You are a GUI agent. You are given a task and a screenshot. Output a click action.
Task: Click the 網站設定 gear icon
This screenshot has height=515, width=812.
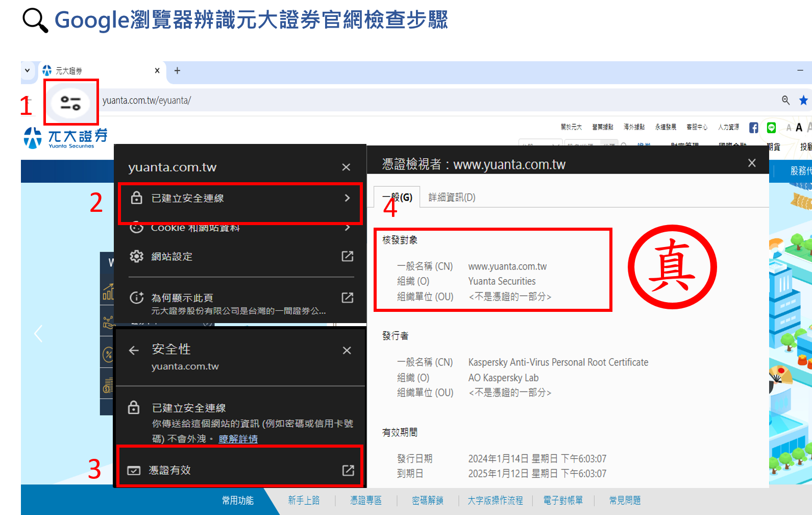[x=136, y=256]
